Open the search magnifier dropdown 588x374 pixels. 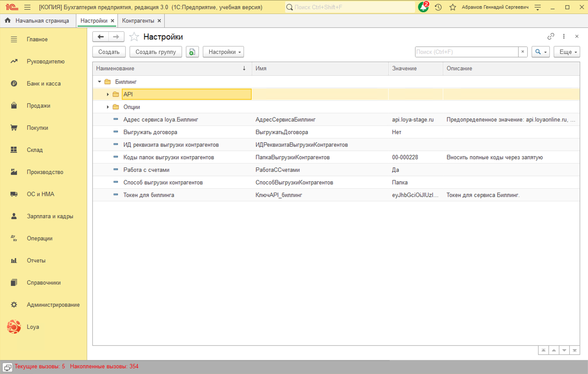tap(540, 52)
